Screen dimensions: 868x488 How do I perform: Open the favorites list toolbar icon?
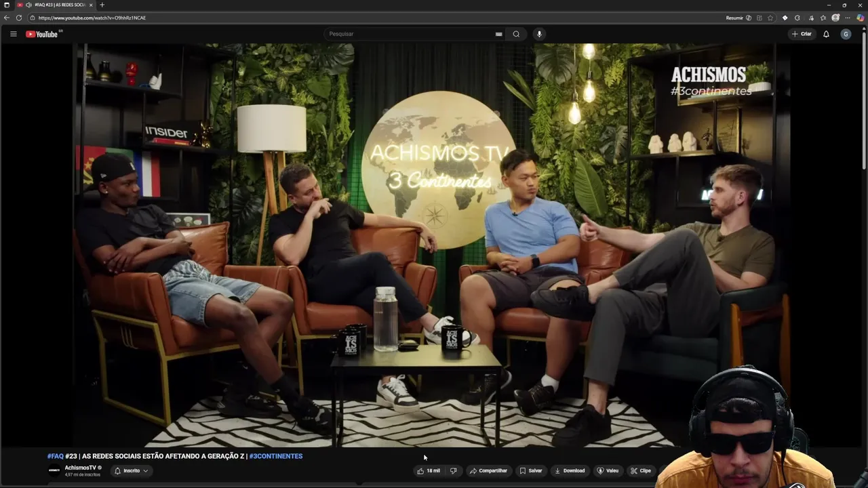coord(823,18)
